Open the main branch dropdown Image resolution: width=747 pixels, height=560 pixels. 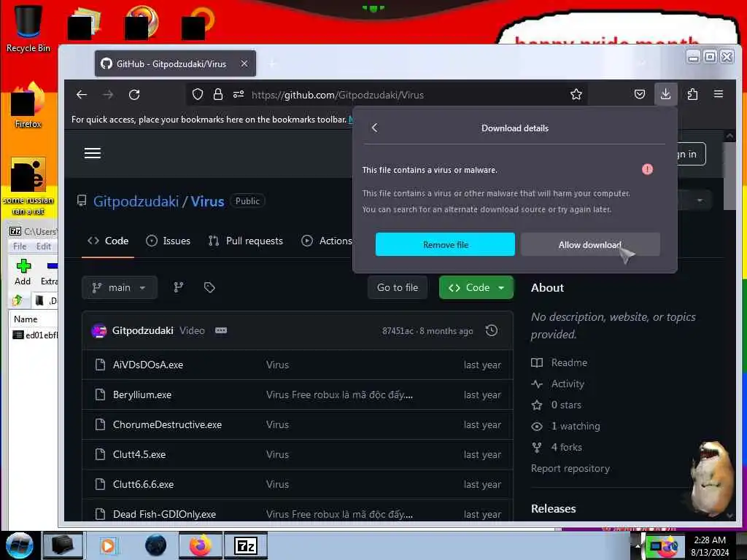(119, 287)
